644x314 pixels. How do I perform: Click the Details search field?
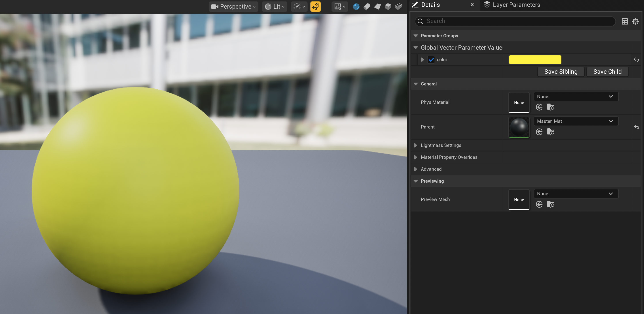[515, 21]
